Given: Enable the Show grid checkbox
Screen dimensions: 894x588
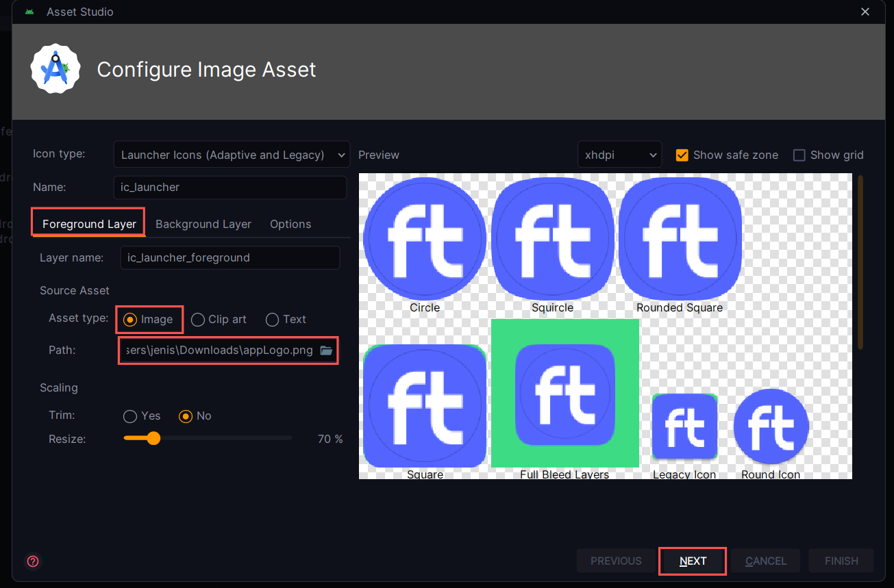Looking at the screenshot, I should pos(799,155).
